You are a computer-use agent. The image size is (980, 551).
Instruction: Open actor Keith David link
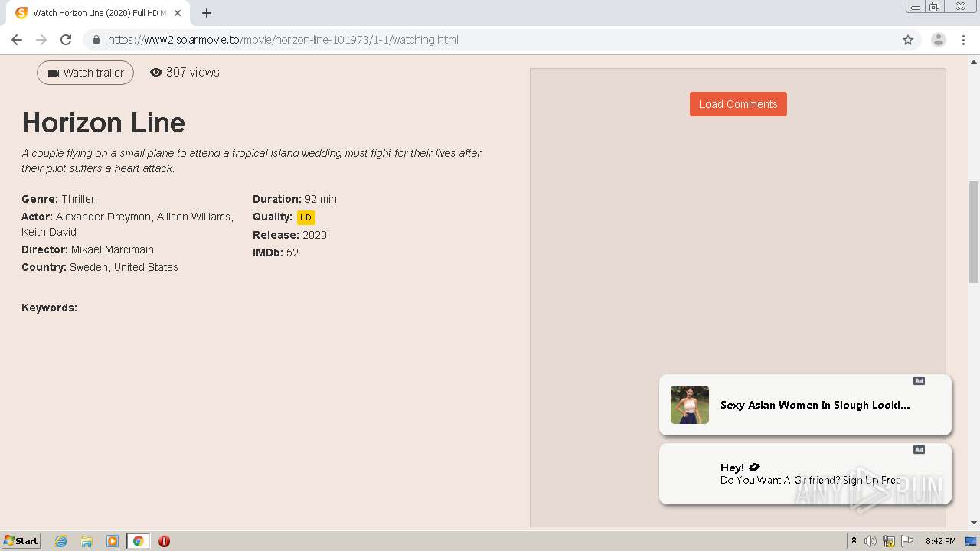(x=49, y=232)
